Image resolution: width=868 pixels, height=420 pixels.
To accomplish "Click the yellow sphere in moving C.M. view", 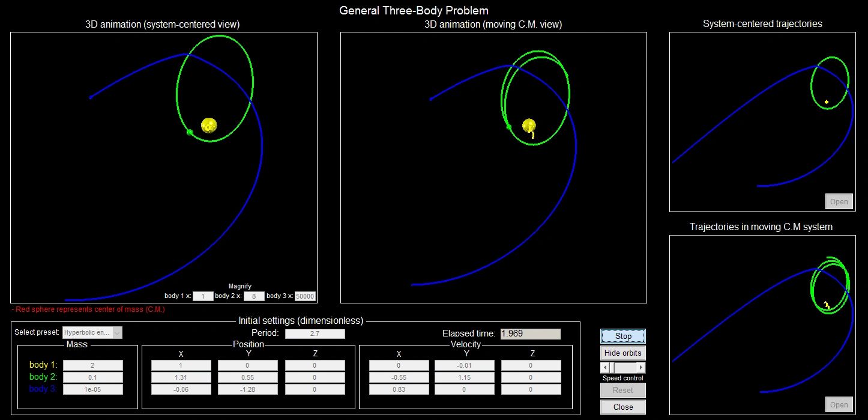I will (529, 125).
